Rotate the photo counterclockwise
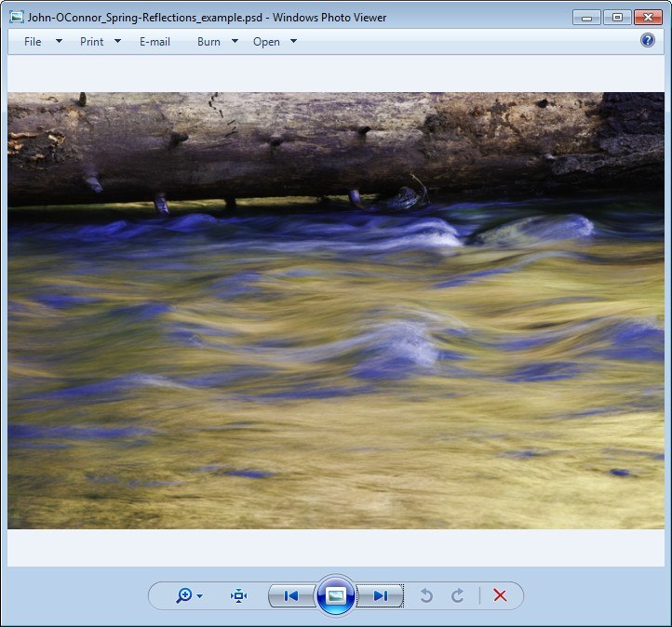Viewport: 672px width, 627px height. [x=426, y=595]
